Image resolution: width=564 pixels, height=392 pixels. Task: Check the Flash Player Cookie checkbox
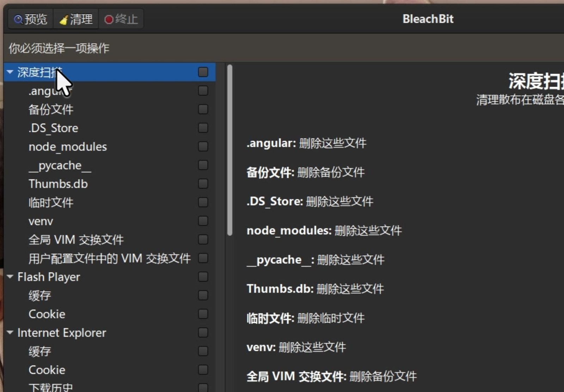pyautogui.click(x=203, y=314)
